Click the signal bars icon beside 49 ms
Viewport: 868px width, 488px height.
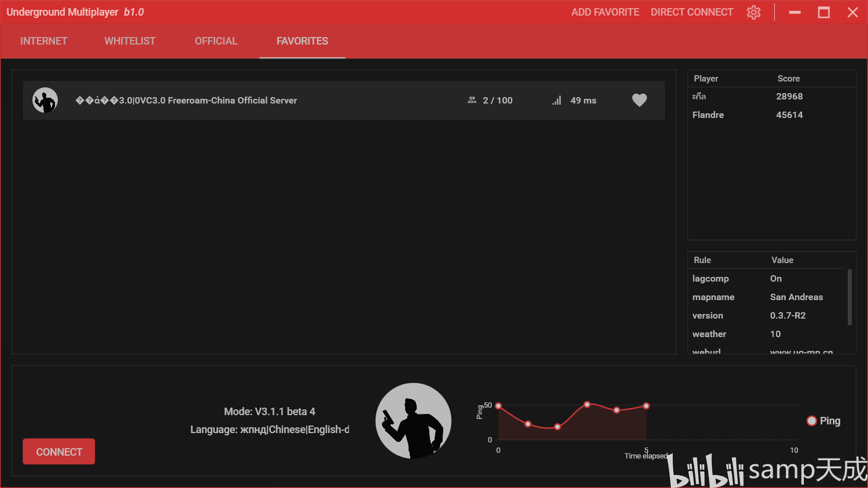(x=557, y=100)
